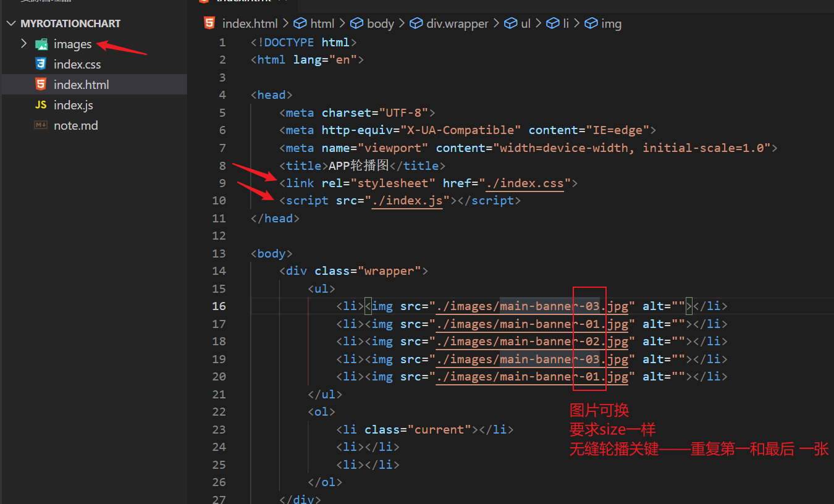Select the images folder row
The height and width of the screenshot is (504, 834).
coord(94,44)
